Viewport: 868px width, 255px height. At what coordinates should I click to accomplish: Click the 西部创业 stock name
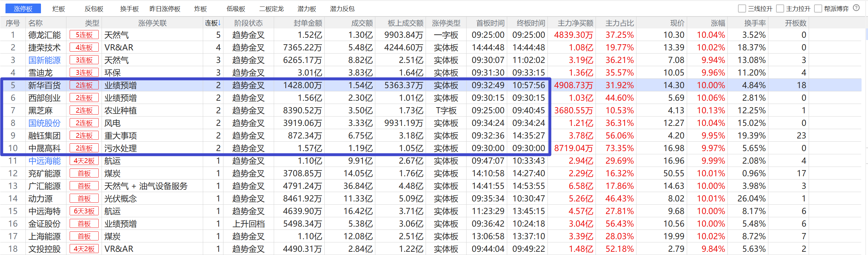[44, 98]
